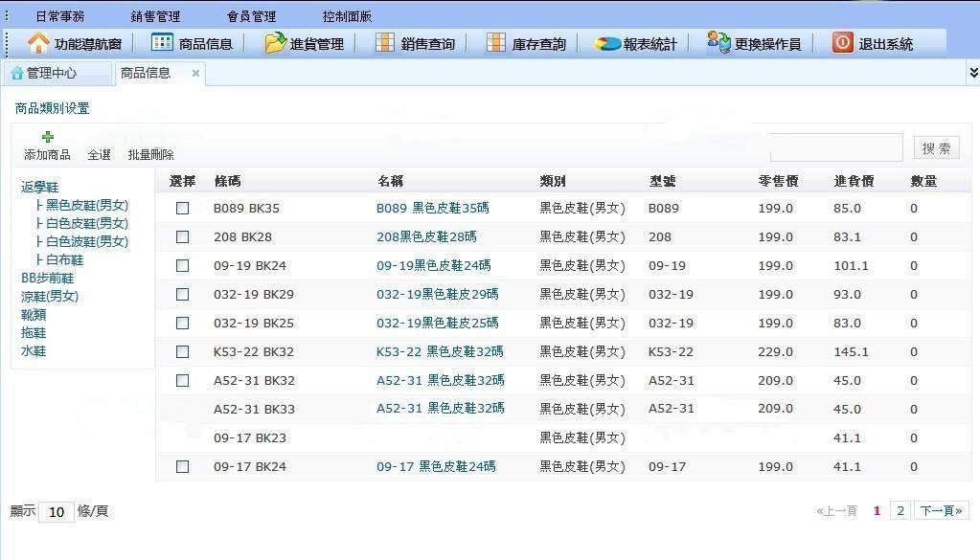This screenshot has height=560, width=980.
Task: Click the 上一頁 previous page link
Action: 836,510
